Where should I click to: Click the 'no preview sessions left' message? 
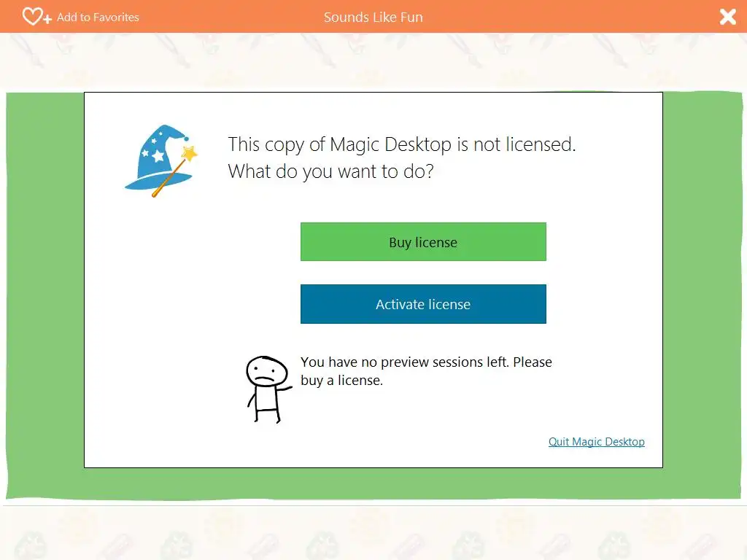(426, 371)
